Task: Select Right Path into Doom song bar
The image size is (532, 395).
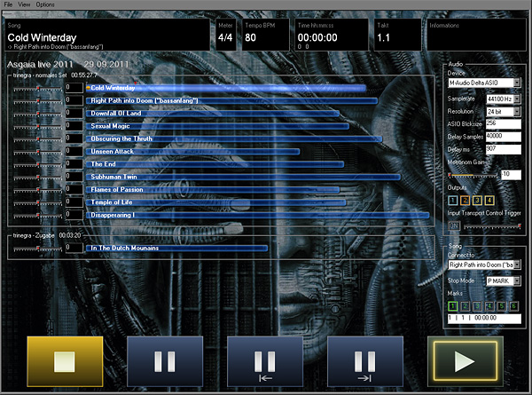Action: pyautogui.click(x=231, y=100)
